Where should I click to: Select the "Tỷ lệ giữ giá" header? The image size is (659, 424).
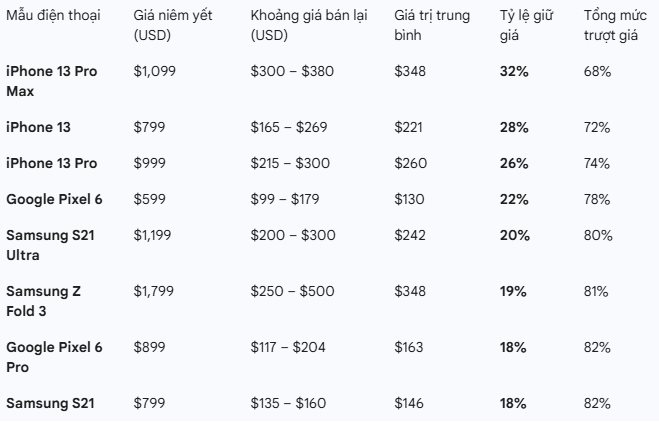pos(526,27)
